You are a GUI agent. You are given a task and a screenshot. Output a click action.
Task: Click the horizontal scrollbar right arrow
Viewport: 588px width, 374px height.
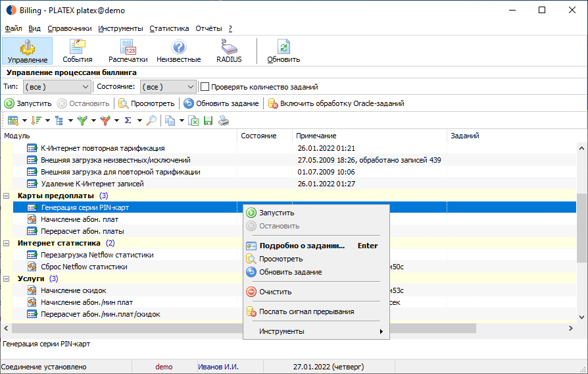571,328
